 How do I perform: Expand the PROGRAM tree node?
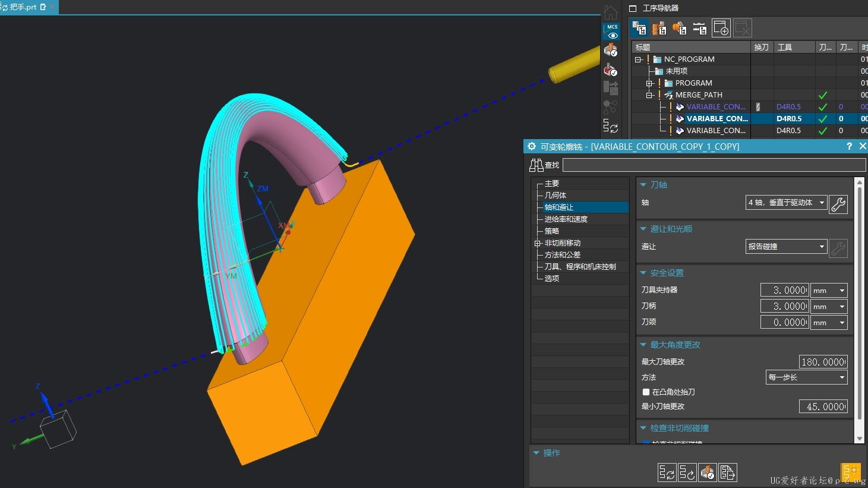pos(649,83)
